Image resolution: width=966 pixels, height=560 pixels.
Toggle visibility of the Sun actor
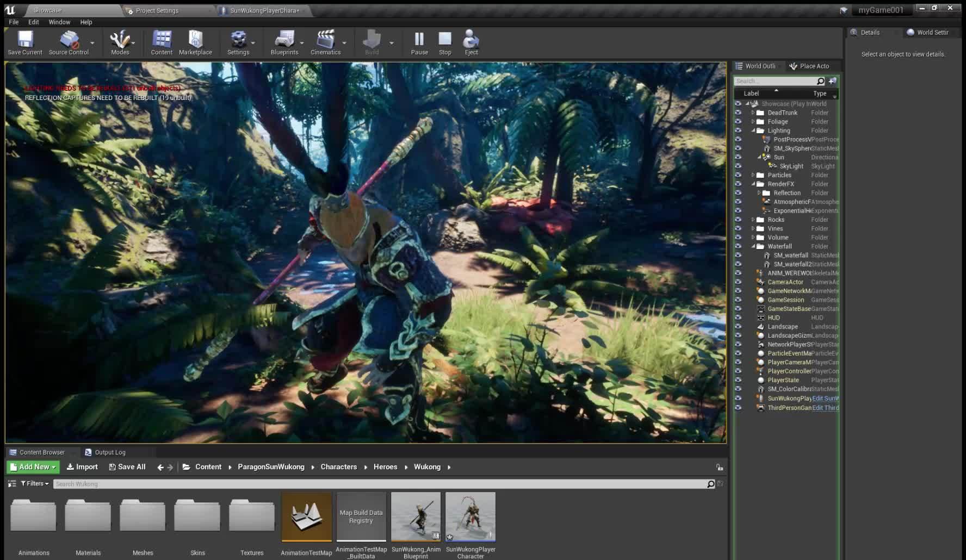tap(738, 157)
